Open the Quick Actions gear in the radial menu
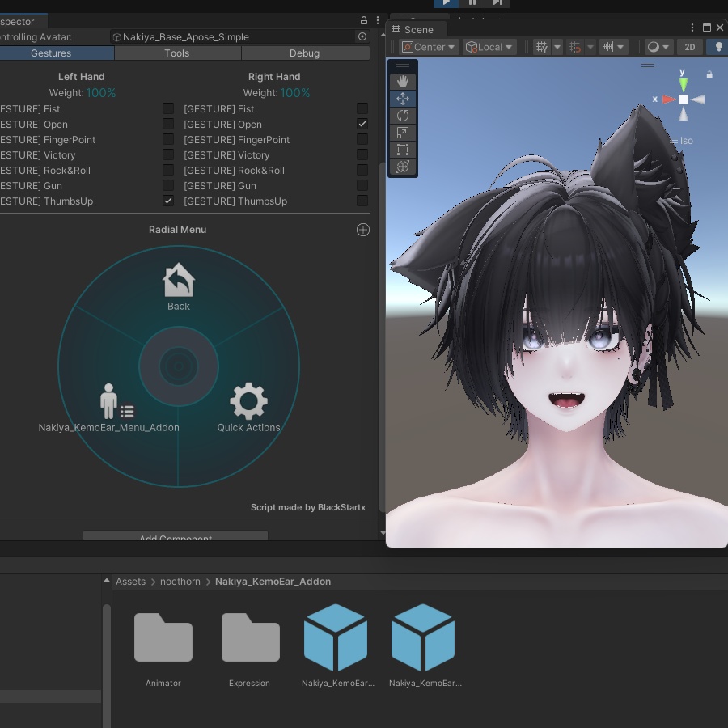The height and width of the screenshot is (728, 728). click(x=248, y=400)
